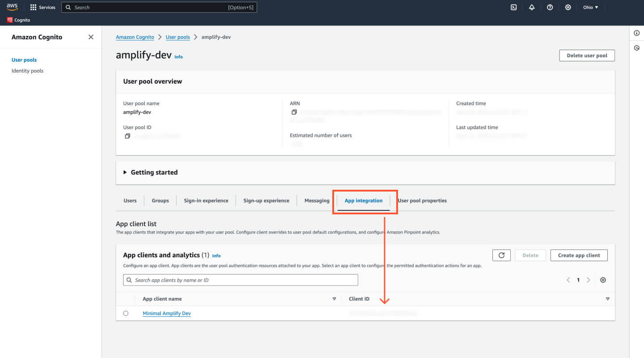This screenshot has height=358, width=644.
Task: Click the 'Created time' label
Action: pos(471,103)
